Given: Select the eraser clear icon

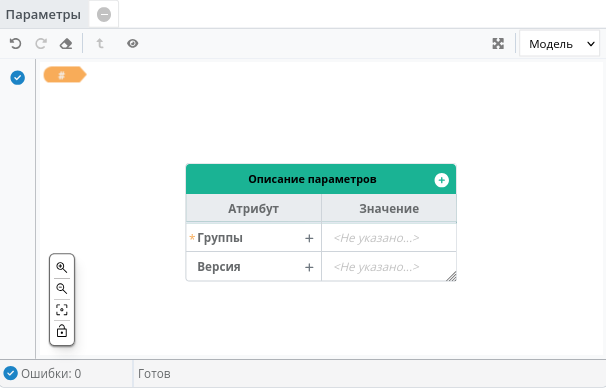Looking at the screenshot, I should point(66,44).
